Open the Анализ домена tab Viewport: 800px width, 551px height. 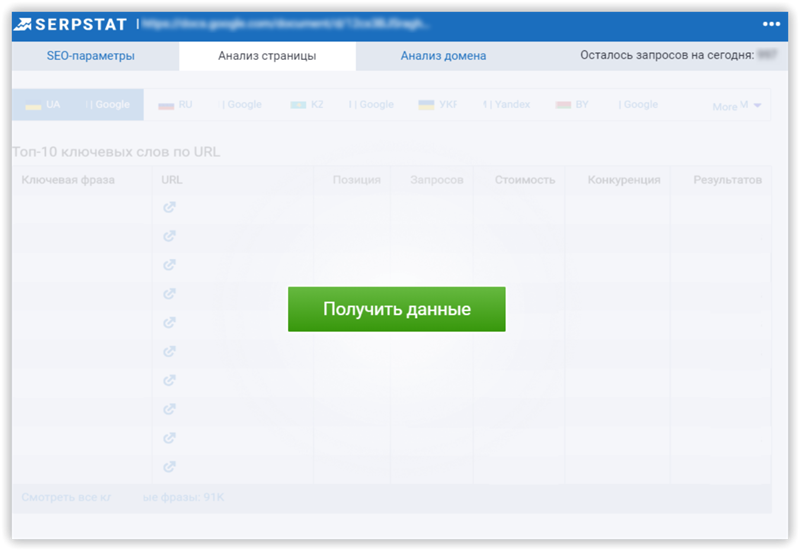pyautogui.click(x=443, y=56)
